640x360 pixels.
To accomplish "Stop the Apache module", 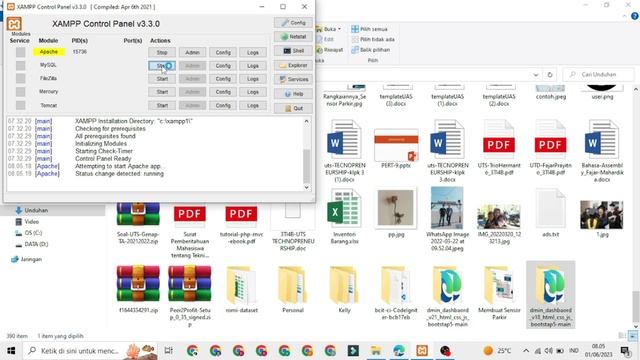I will [x=162, y=52].
